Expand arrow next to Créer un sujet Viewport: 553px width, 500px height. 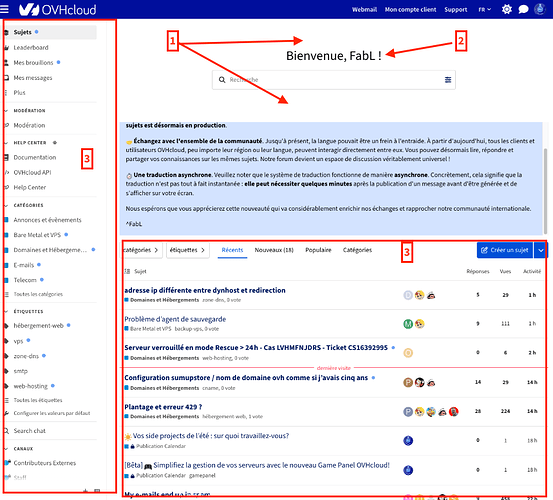541,250
